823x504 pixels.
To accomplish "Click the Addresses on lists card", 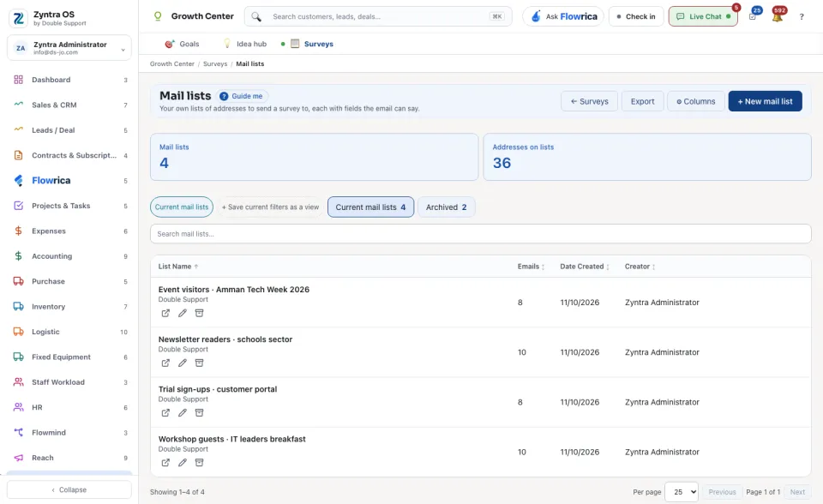I will click(x=647, y=157).
